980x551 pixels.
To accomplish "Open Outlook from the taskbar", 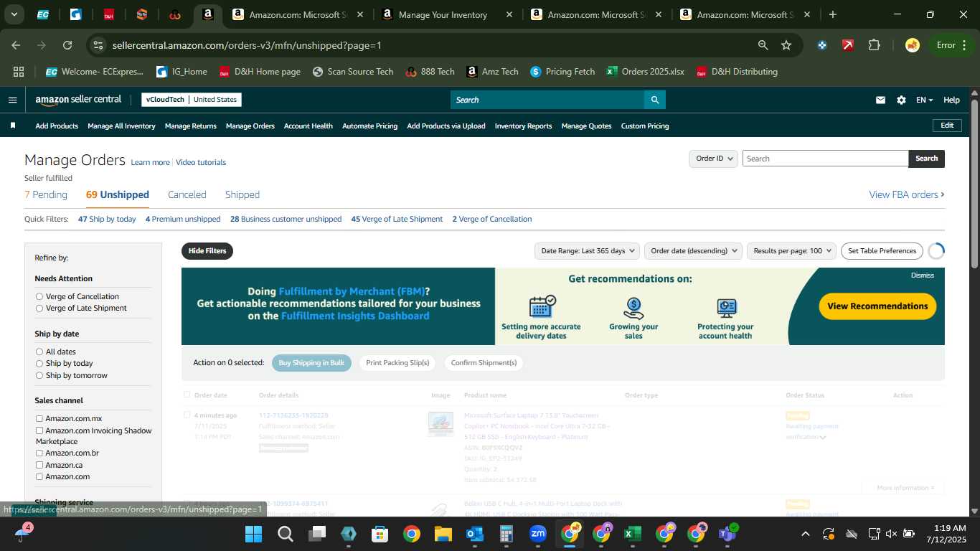I will 474,534.
